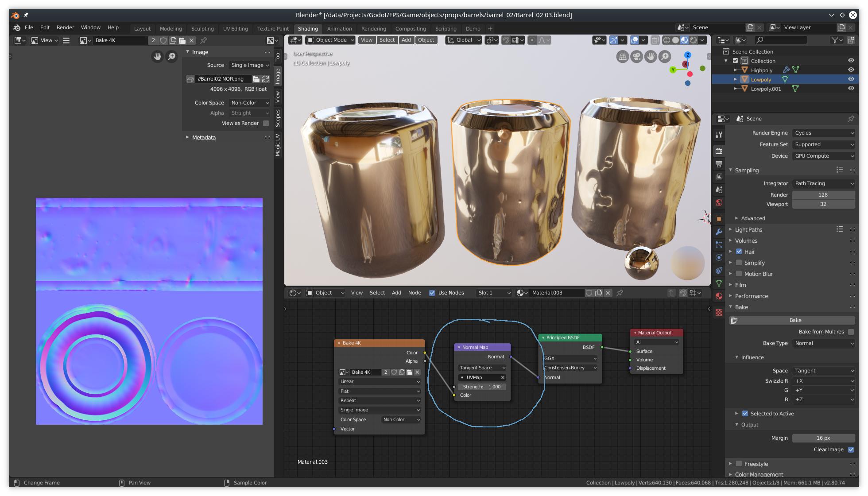Open the Bake Type dropdown menu
Image resolution: width=868 pixels, height=496 pixels.
tap(822, 343)
